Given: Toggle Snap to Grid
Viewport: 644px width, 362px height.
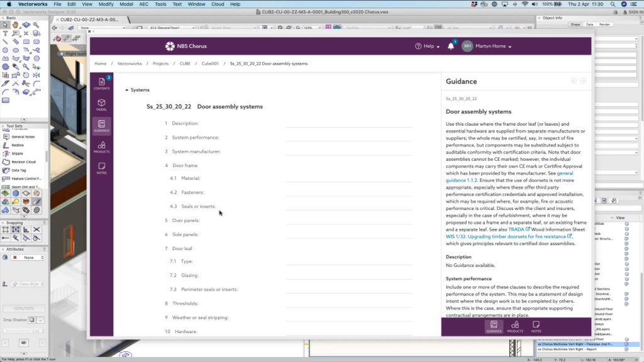Looking at the screenshot, I should 5,230.
